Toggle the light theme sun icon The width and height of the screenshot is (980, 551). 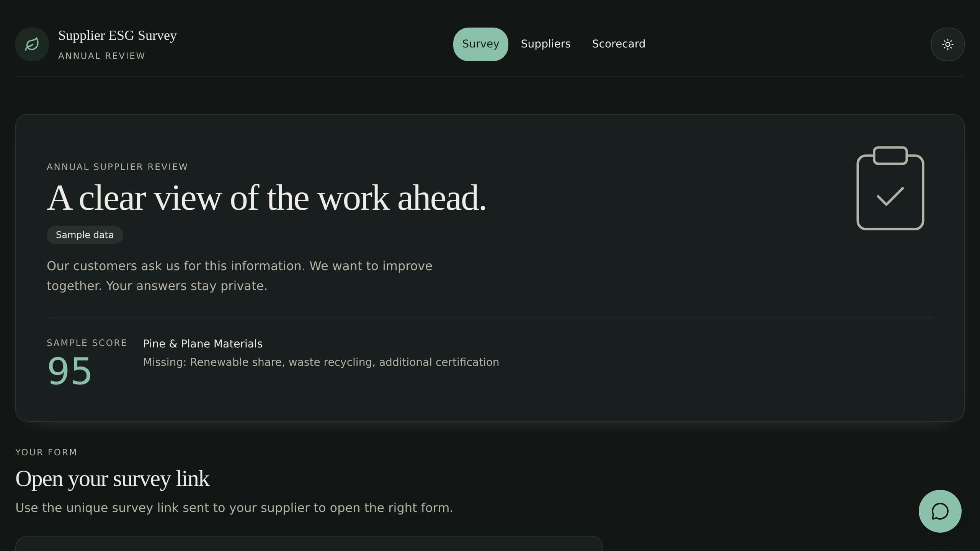[x=947, y=44]
